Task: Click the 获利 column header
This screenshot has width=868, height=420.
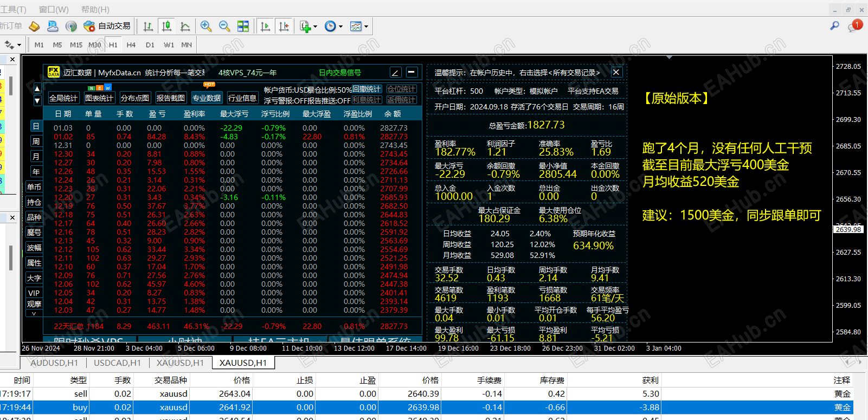Action: coord(651,380)
